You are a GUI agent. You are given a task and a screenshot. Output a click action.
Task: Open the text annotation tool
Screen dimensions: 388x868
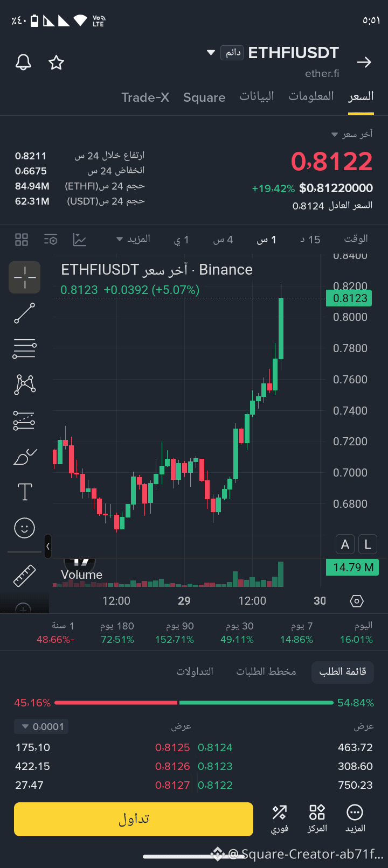25,492
